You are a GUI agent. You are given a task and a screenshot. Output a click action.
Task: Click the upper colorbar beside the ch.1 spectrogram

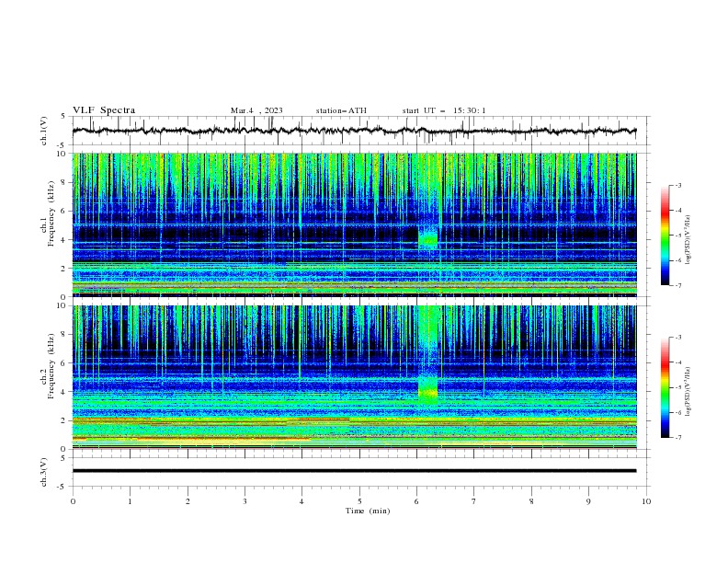pos(665,236)
